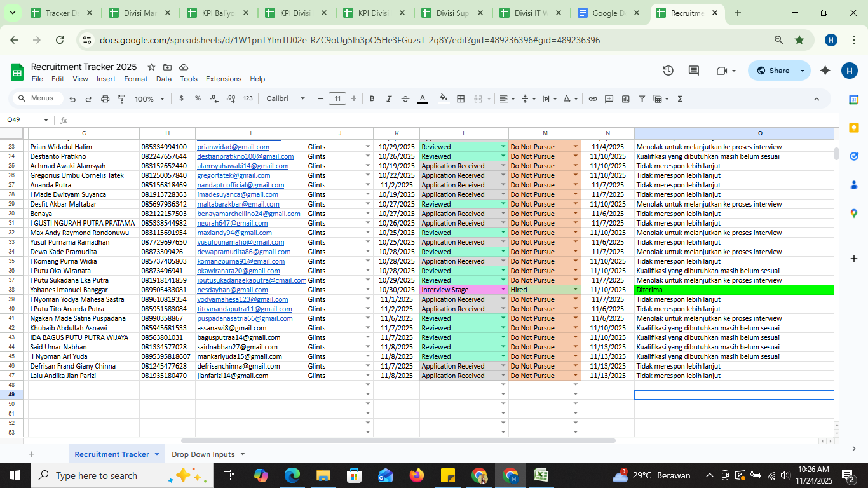Switch to Drop Down Inputs sheet tab
This screenshot has width=868, height=488.
coord(203,454)
